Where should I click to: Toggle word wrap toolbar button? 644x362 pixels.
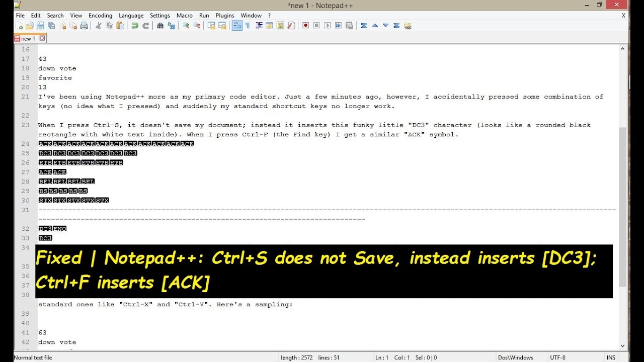(237, 26)
